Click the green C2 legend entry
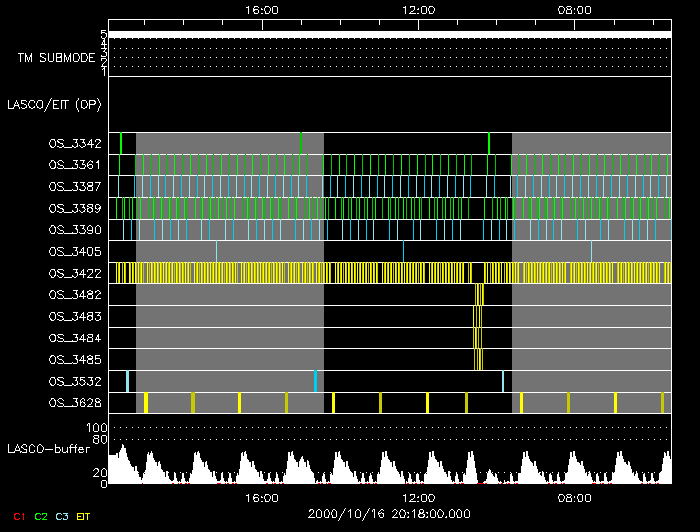 click(x=40, y=516)
